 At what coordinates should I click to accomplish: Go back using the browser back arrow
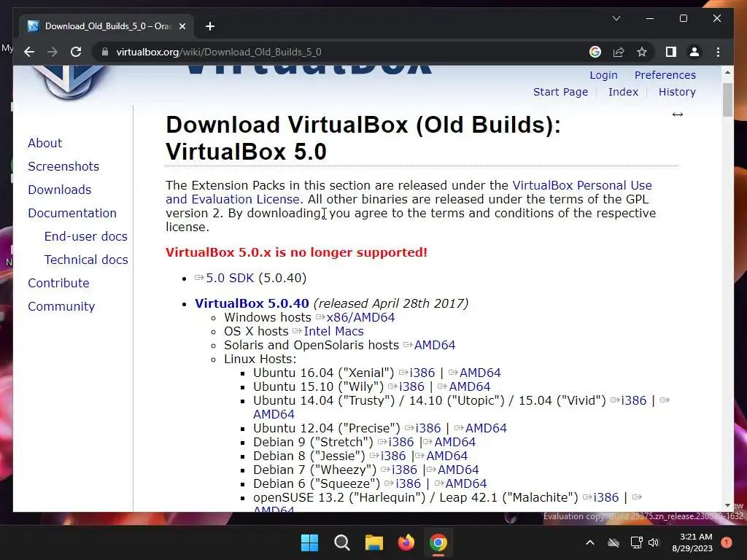coord(29,52)
